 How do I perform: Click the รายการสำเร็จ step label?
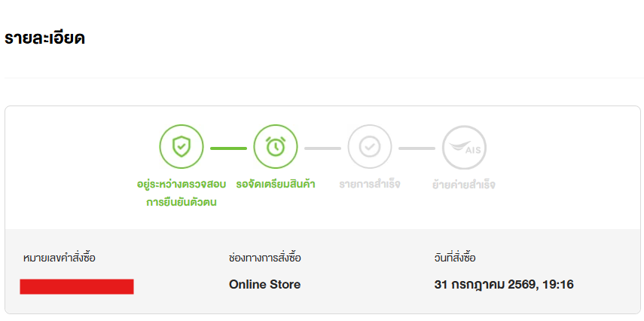point(370,184)
